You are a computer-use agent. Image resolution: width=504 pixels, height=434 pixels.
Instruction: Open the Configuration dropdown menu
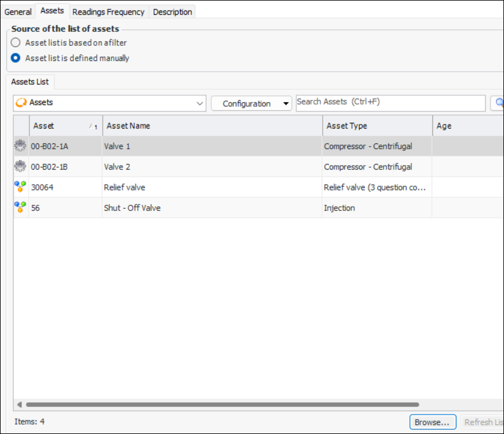click(x=251, y=103)
